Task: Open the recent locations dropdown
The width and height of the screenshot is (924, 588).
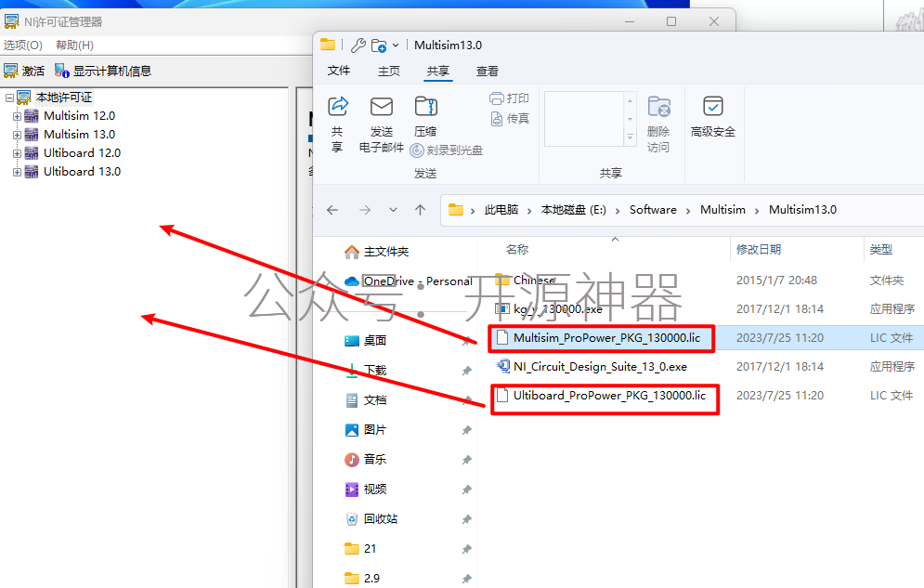Action: [393, 210]
